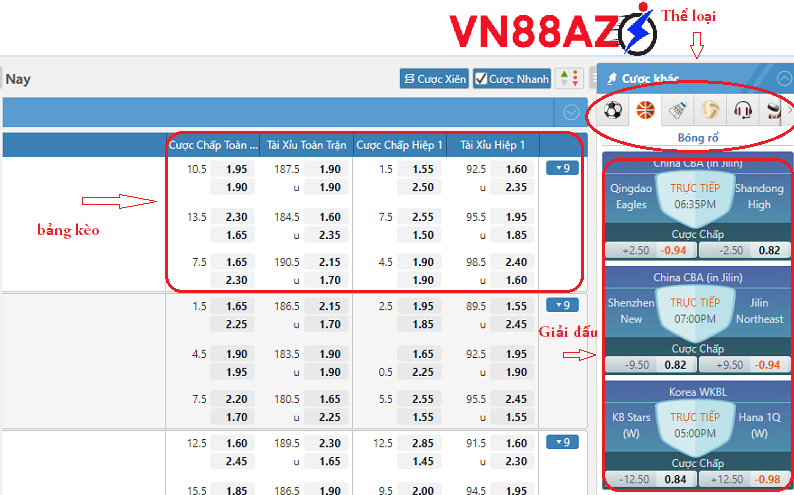Viewport: 794px width, 495px height.
Task: Open the esports headset icon
Action: point(742,110)
